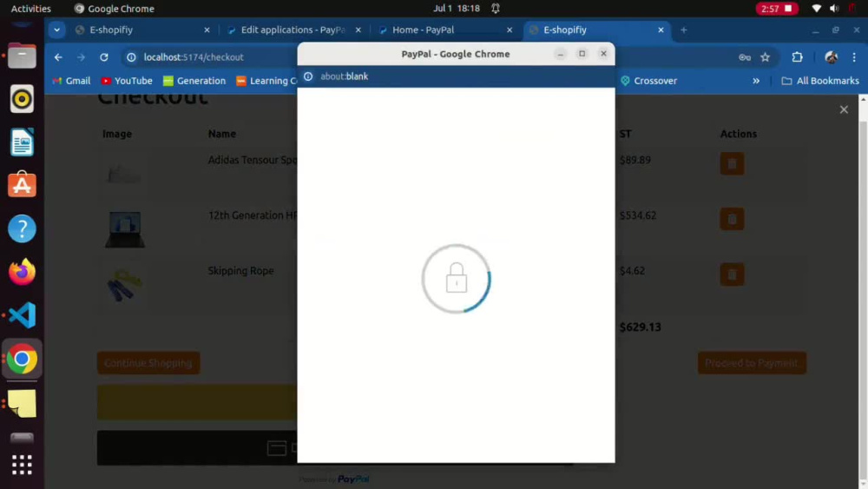
Task: Open the Extensions puzzle icon
Action: 797,57
